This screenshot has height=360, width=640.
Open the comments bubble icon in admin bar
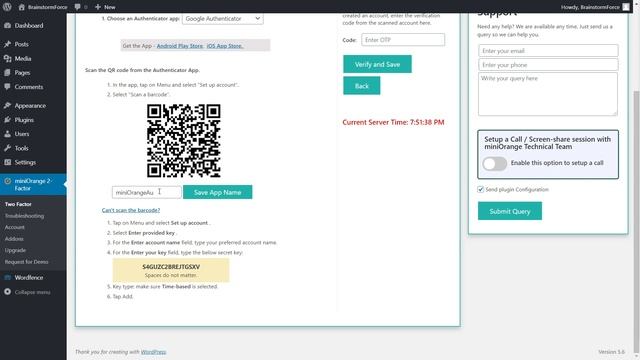coord(78,7)
